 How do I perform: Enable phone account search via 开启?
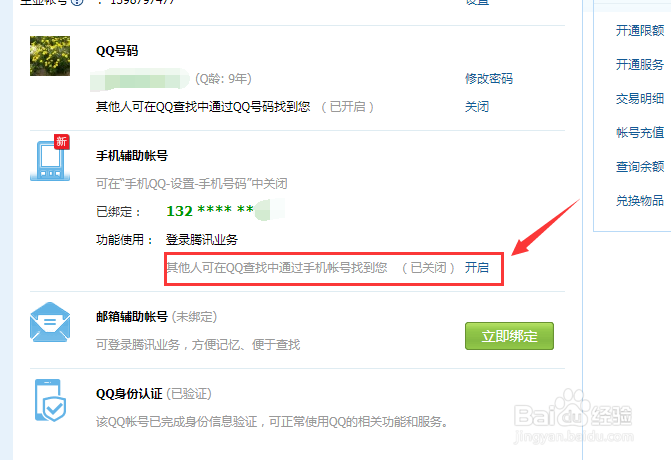[x=477, y=268]
